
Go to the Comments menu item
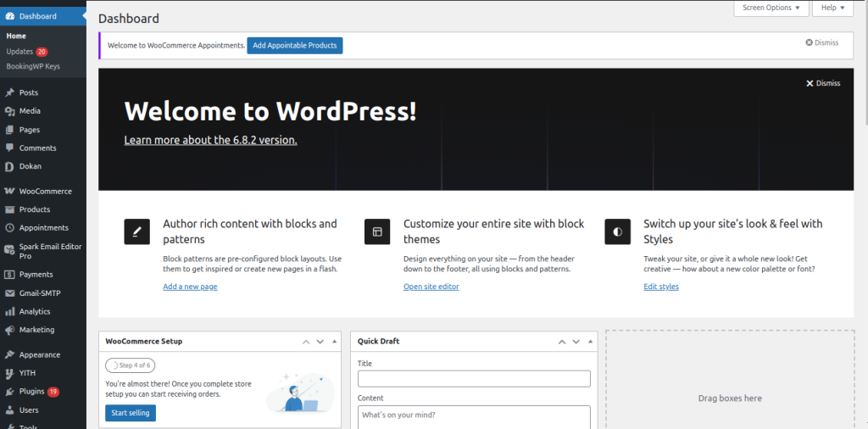[x=37, y=148]
